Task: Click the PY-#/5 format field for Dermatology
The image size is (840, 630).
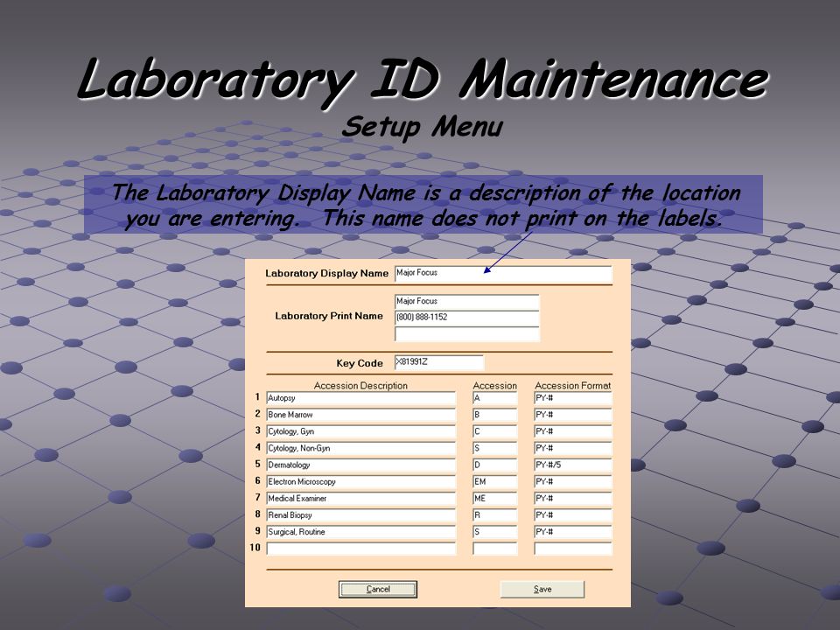Action: 572,465
